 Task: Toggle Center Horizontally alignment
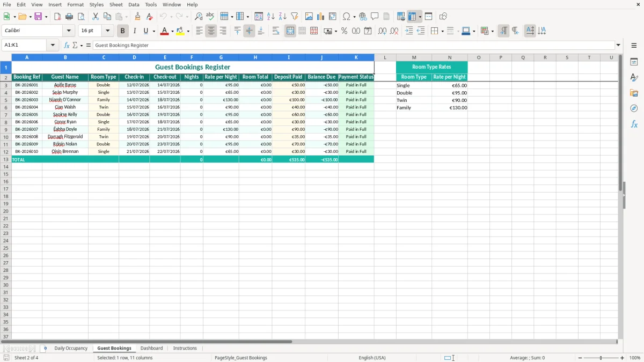coord(211,31)
